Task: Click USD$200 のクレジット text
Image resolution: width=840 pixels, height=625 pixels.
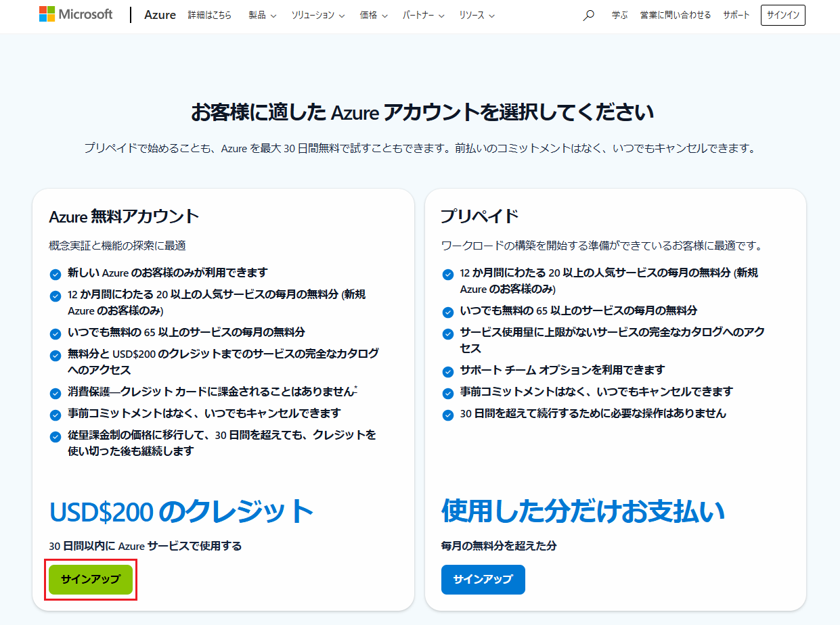Action: click(x=181, y=512)
